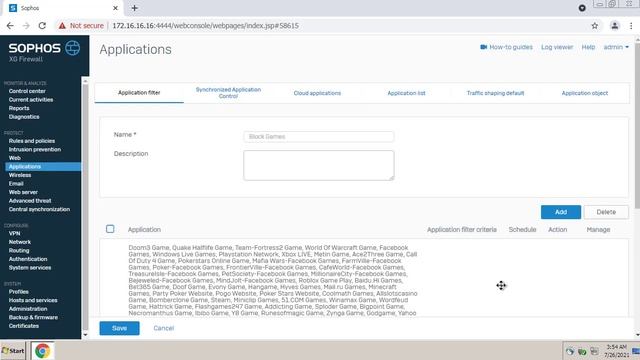Click the games application list text row
Image resolution: width=640 pixels, height=360 pixels.
273,280
